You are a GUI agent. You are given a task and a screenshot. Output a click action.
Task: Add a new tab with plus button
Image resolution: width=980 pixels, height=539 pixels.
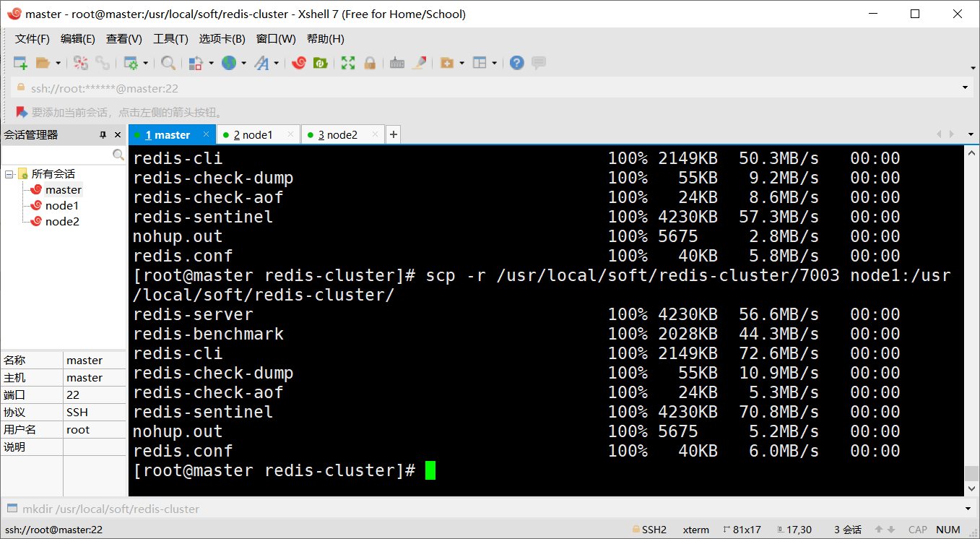click(393, 134)
